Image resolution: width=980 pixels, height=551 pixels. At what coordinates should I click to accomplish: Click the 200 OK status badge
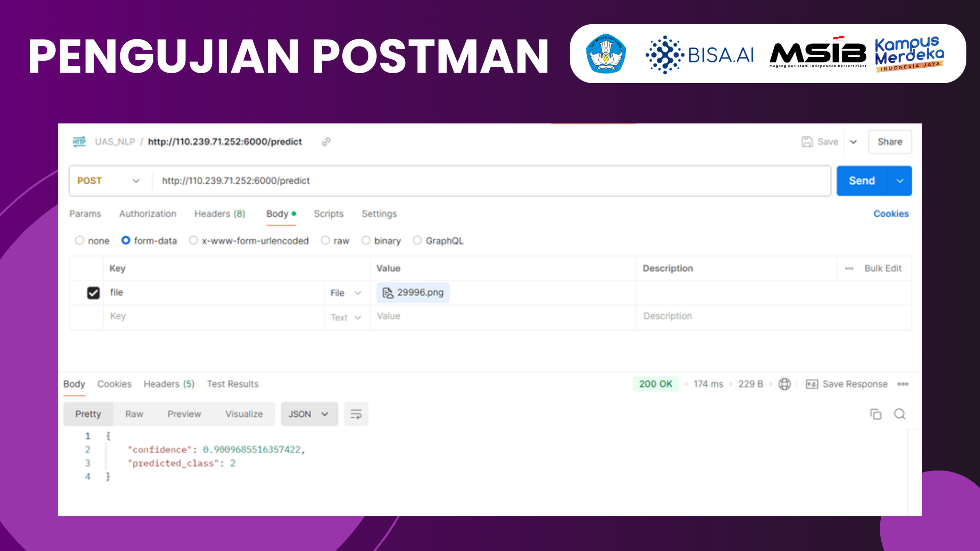pos(656,384)
